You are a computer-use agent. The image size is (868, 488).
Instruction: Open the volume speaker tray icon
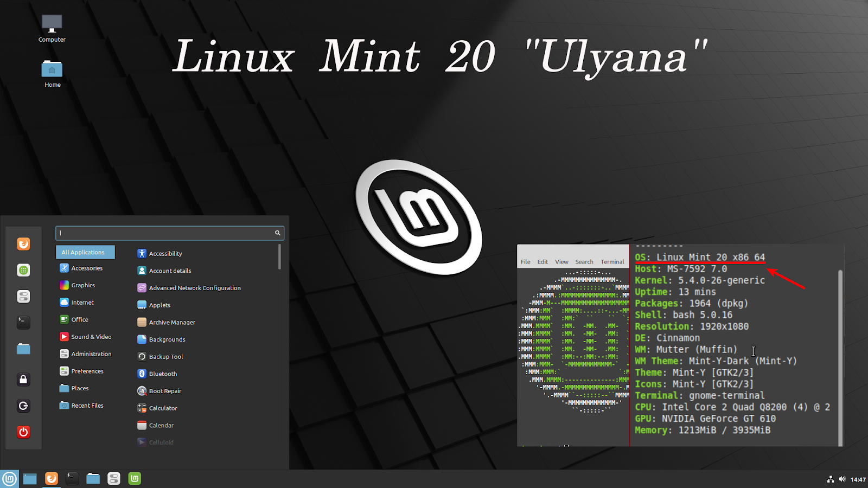(842, 479)
